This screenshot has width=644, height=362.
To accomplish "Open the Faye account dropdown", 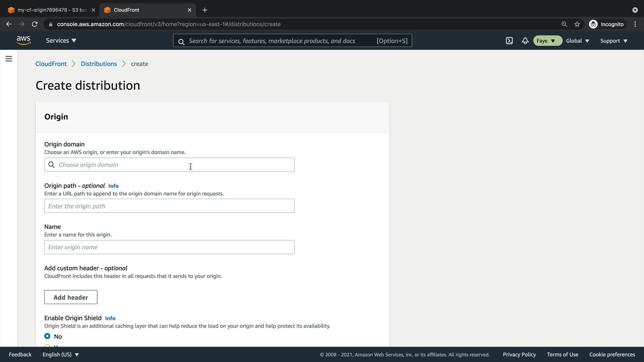I will 547,41.
